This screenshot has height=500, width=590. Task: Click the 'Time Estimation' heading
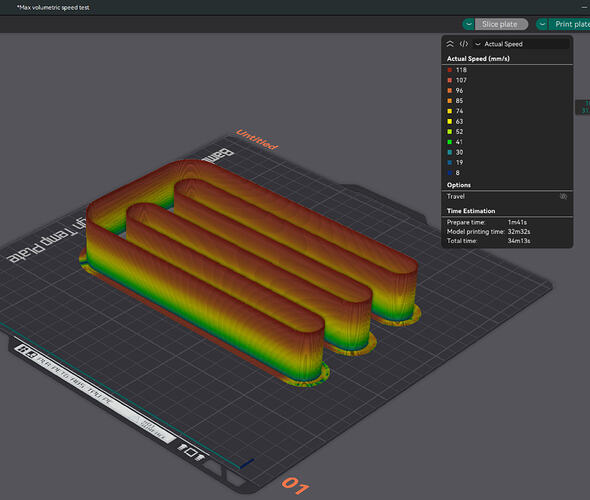[x=471, y=211]
